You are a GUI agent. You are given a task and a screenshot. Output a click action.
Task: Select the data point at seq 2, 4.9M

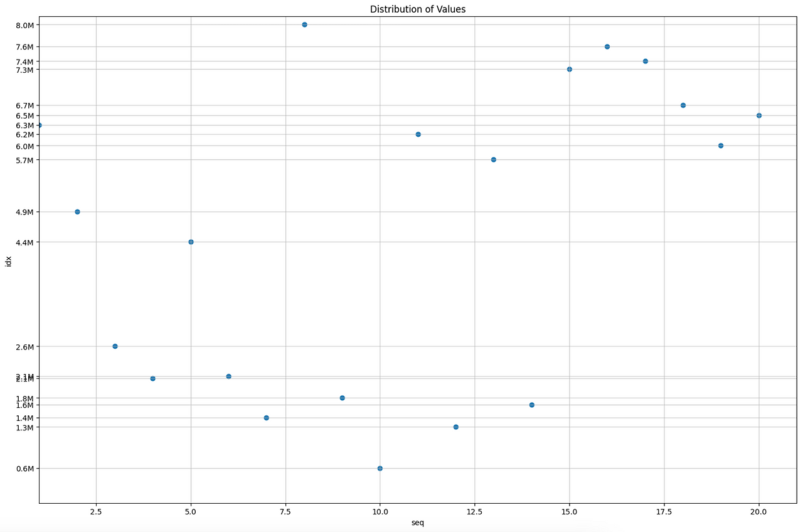[77, 212]
